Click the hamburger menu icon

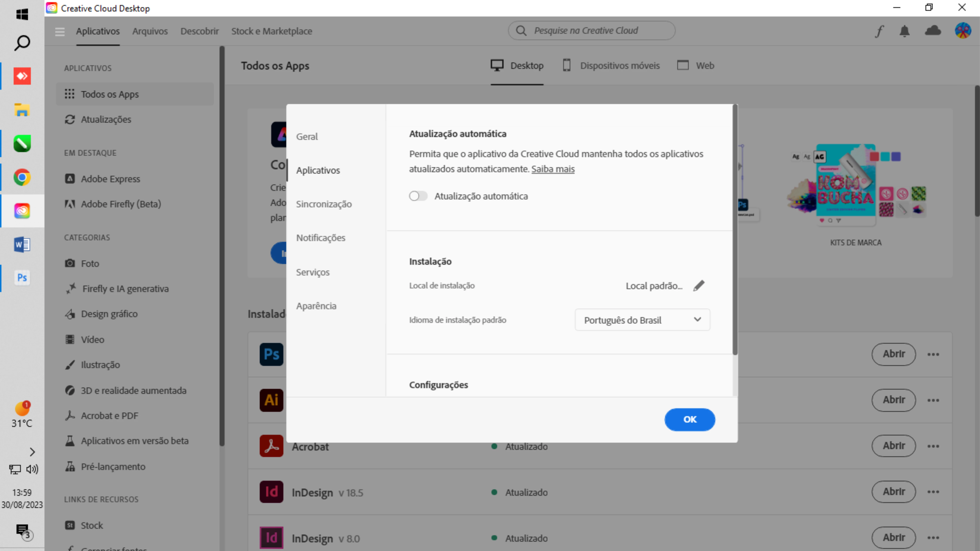tap(60, 31)
